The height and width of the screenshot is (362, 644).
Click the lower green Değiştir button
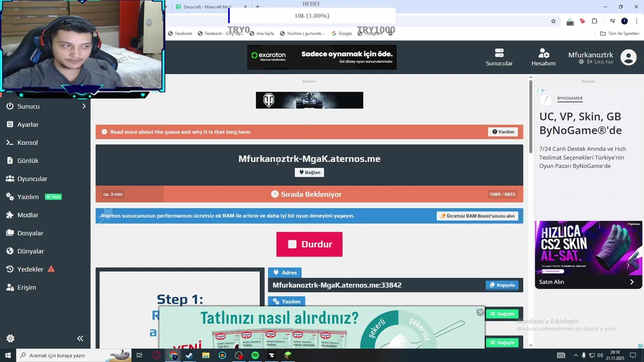(x=502, y=342)
